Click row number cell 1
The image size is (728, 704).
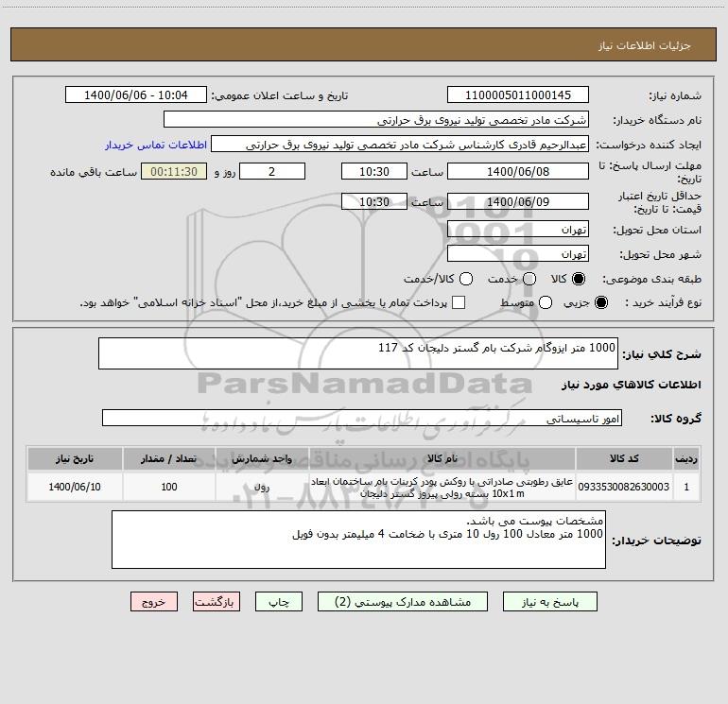(686, 487)
